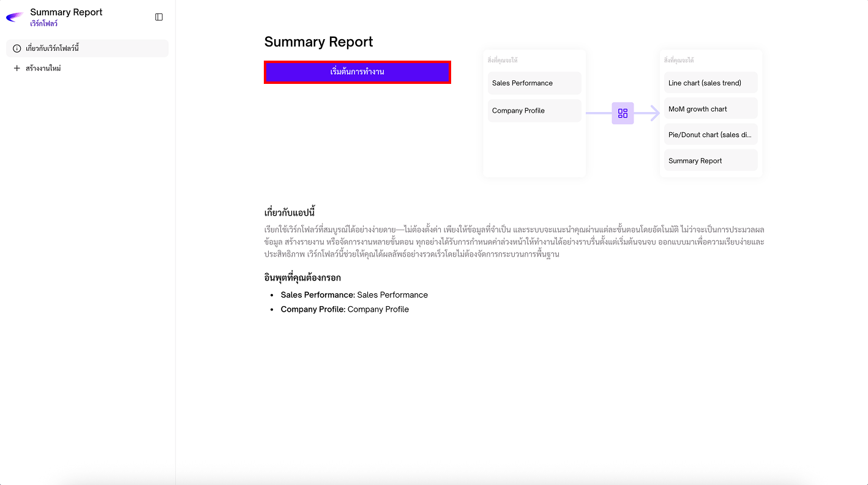
Task: Collapse the sidebar with the panel icon
Action: [x=159, y=17]
